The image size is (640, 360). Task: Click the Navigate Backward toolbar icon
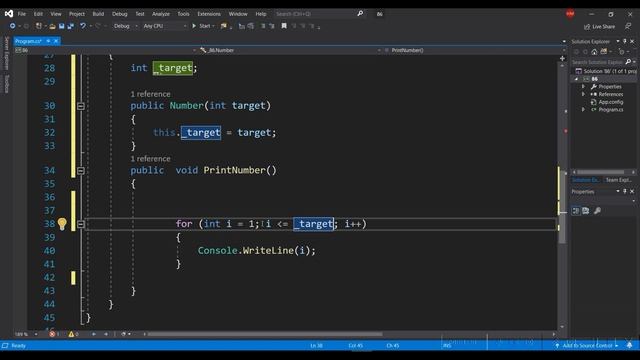click(13, 26)
